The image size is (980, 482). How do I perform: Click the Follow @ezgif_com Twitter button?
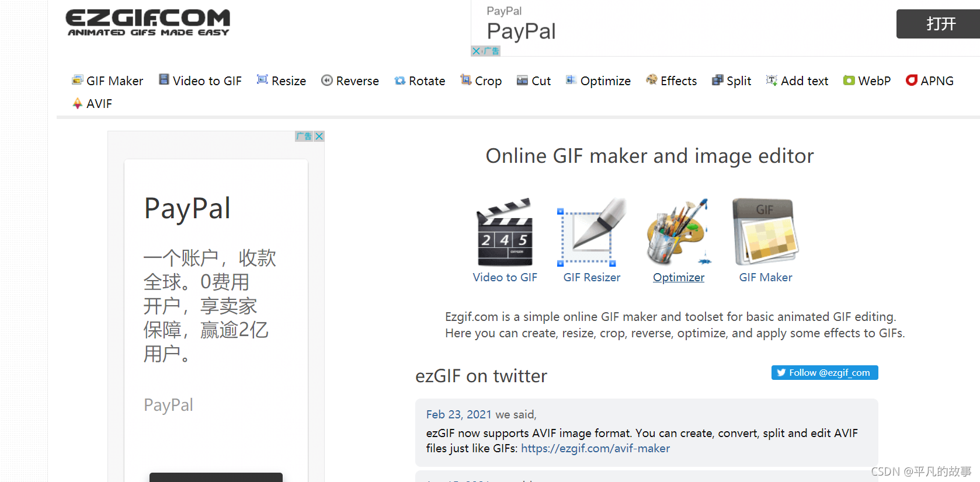coord(825,373)
